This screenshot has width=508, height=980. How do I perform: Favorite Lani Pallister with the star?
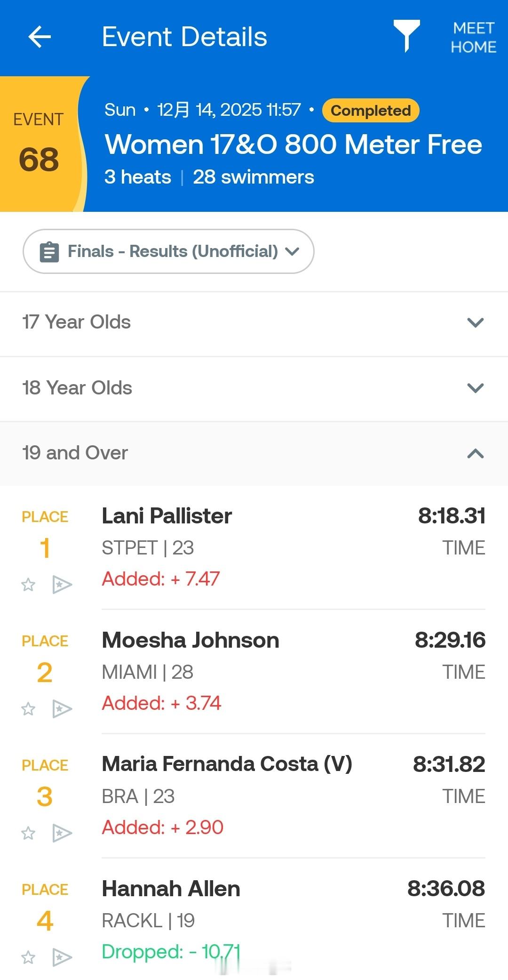point(28,585)
